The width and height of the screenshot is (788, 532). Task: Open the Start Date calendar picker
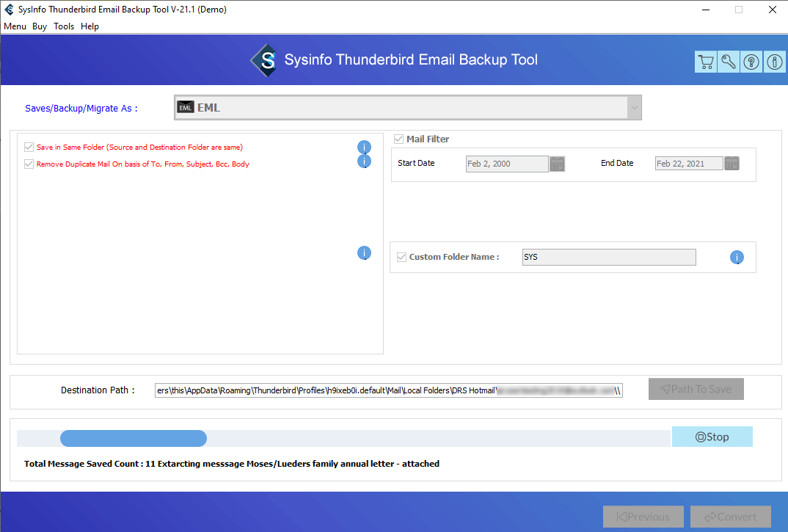tap(557, 164)
